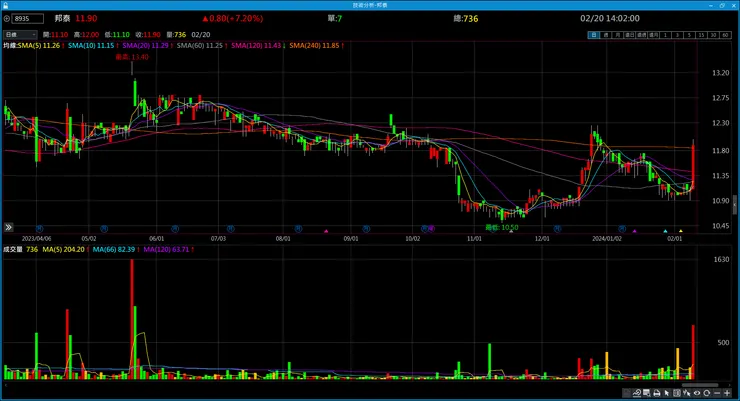Screen dimensions: 740x401
Task: Select the 月 monthly timeframe button
Action: (617, 35)
